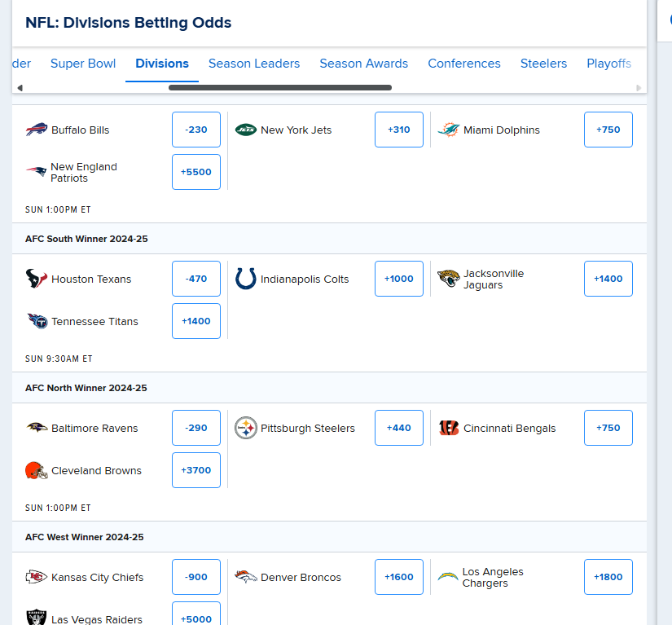Screen dimensions: 672x625
Task: Switch to the Playoffs tab
Action: coord(608,64)
